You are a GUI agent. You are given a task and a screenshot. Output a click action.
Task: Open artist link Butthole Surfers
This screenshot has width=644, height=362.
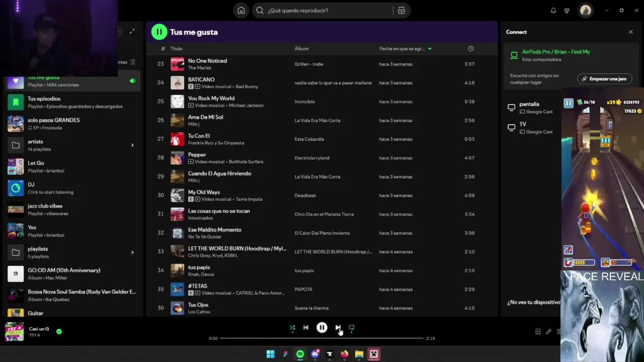point(246,161)
